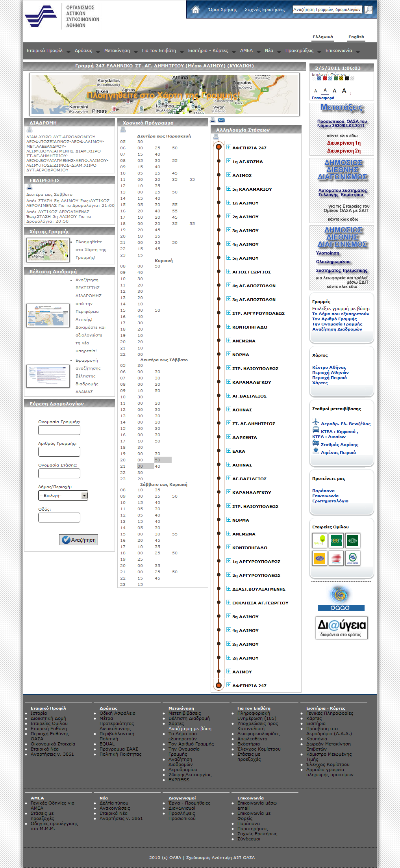
Task: Open the Εισιτήρια - Κάρτες menu
Action: (x=208, y=50)
